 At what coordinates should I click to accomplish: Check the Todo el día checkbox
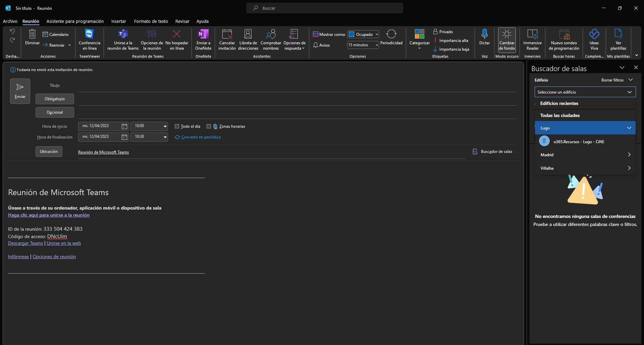(x=177, y=126)
